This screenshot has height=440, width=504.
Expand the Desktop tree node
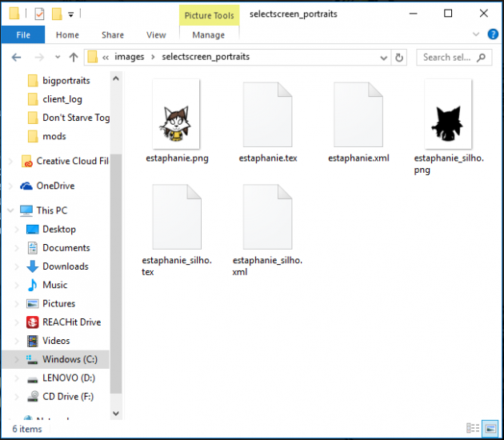pyautogui.click(x=17, y=229)
